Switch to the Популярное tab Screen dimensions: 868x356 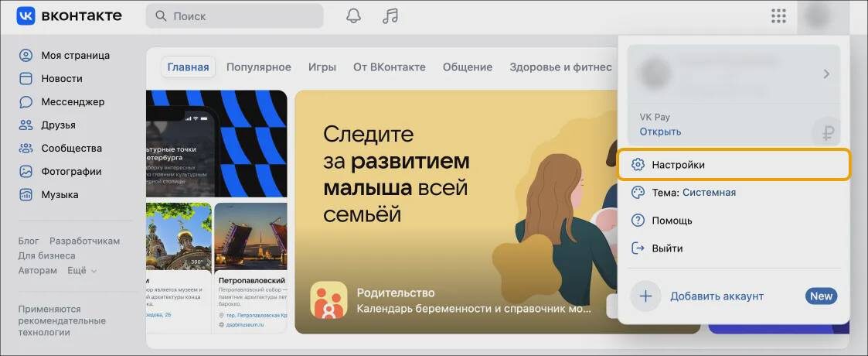point(258,67)
